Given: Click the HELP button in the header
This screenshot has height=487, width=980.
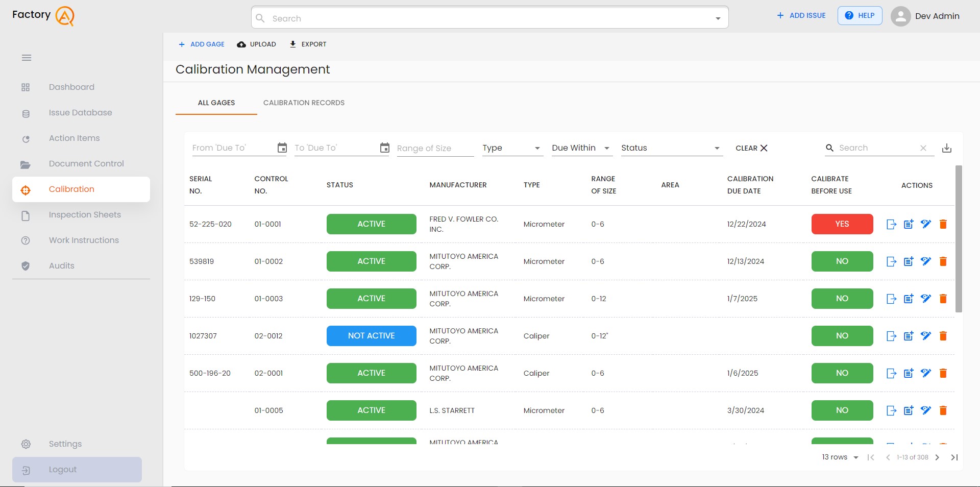Looking at the screenshot, I should pos(860,15).
